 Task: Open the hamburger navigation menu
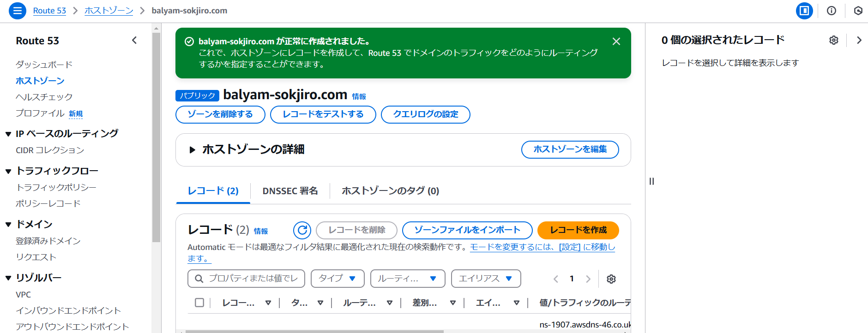[18, 11]
